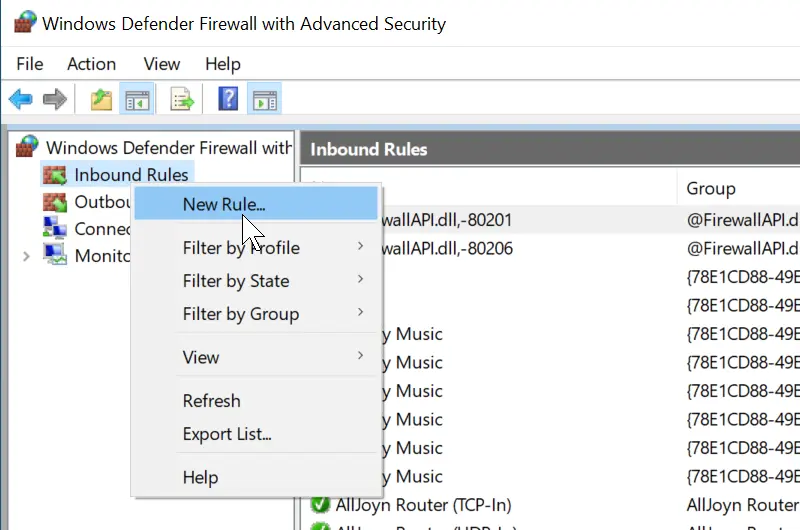Open the Action menu in menu bar
The height and width of the screenshot is (530, 800).
coord(91,63)
